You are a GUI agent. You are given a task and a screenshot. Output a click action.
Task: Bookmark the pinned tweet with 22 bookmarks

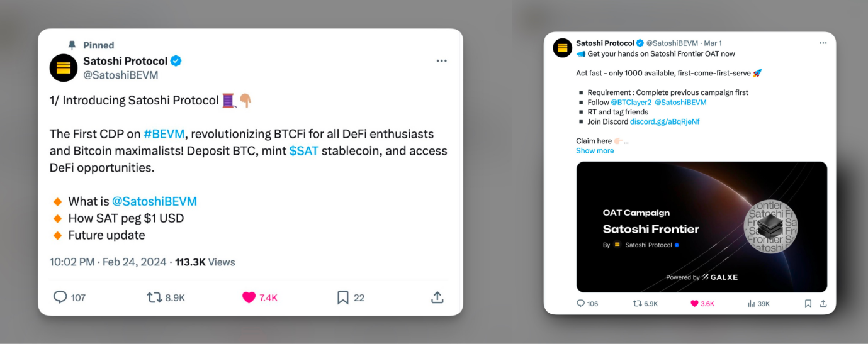pyautogui.click(x=343, y=297)
